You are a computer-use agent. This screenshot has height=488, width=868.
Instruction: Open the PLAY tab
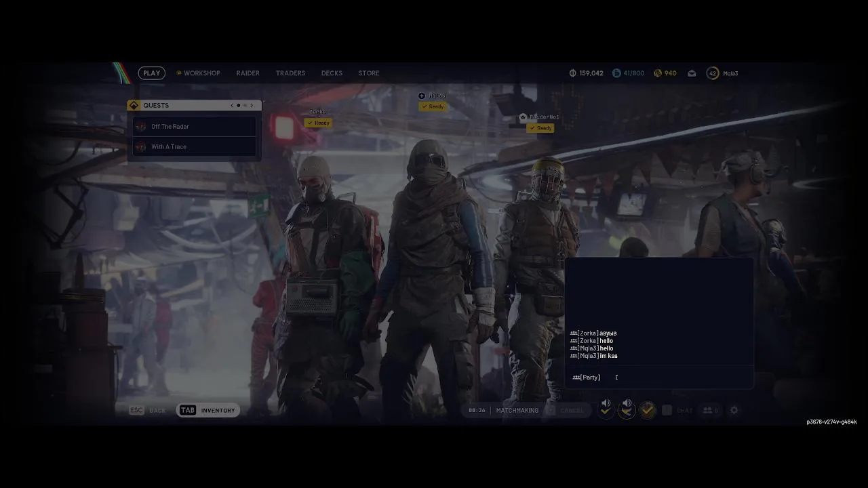tap(151, 73)
